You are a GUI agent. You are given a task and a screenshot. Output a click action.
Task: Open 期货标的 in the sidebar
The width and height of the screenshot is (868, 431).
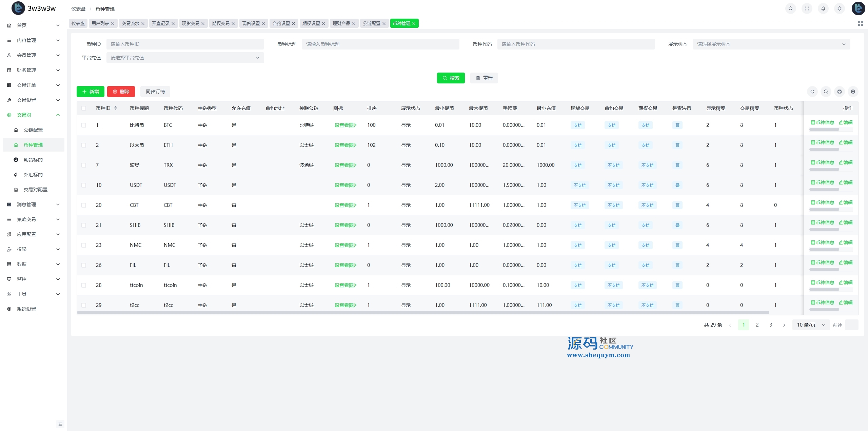click(33, 160)
